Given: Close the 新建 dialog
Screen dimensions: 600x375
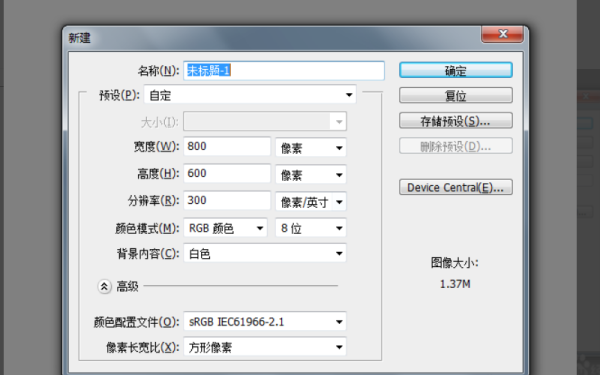Looking at the screenshot, I should [x=502, y=34].
